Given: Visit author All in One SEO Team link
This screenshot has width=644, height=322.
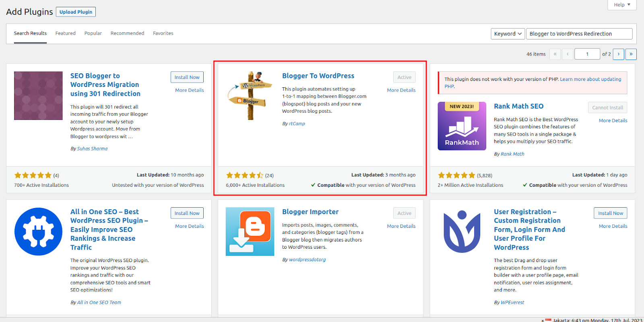Looking at the screenshot, I should click(x=99, y=302).
